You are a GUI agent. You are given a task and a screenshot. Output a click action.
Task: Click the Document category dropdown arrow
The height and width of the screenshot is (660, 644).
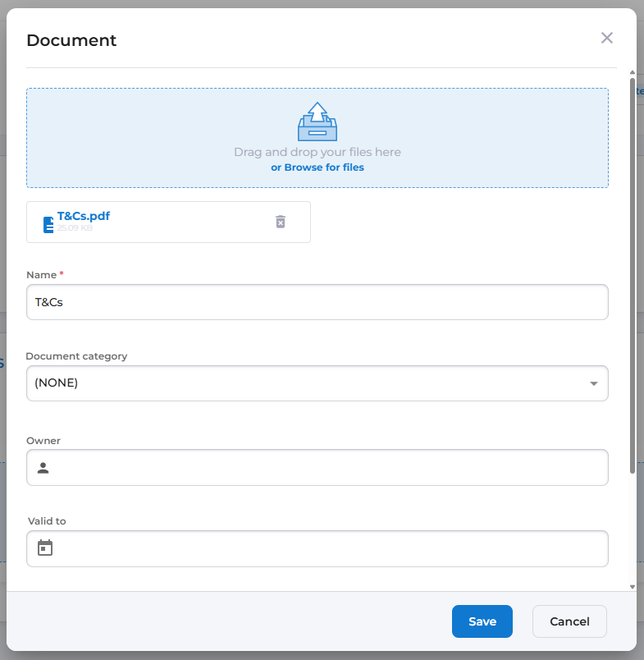[594, 383]
